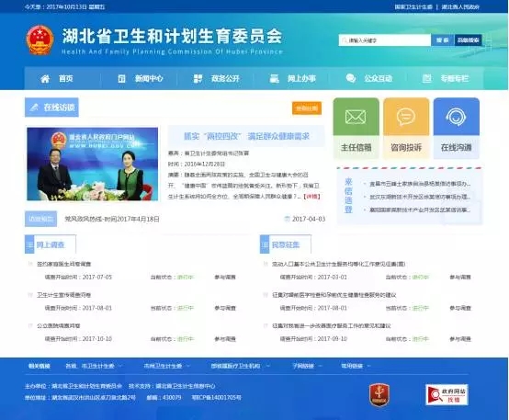Expand the 部省属医疗卫生机构 dropdown
This screenshot has height=420, width=509.
pos(240,366)
